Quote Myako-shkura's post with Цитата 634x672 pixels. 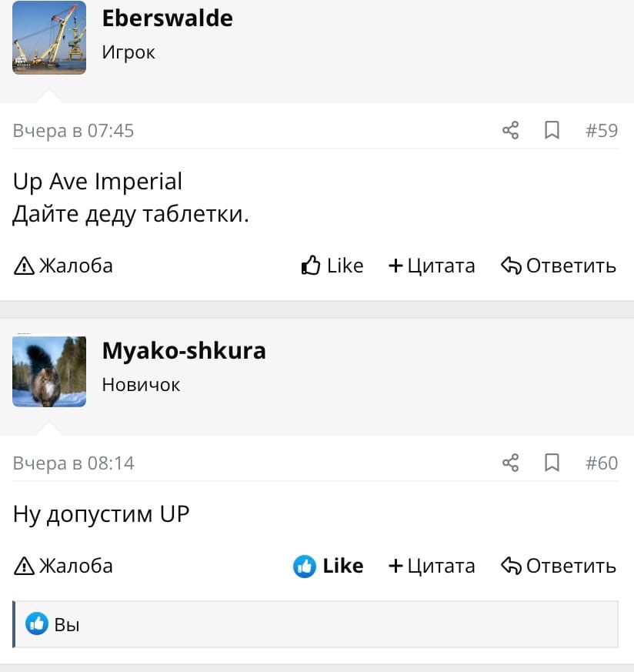432,566
